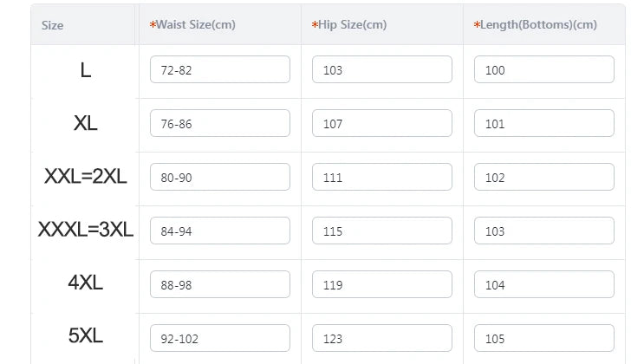Viewport: 631px width, 364px height.
Task: Select the XL Length field showing 101
Action: (543, 124)
